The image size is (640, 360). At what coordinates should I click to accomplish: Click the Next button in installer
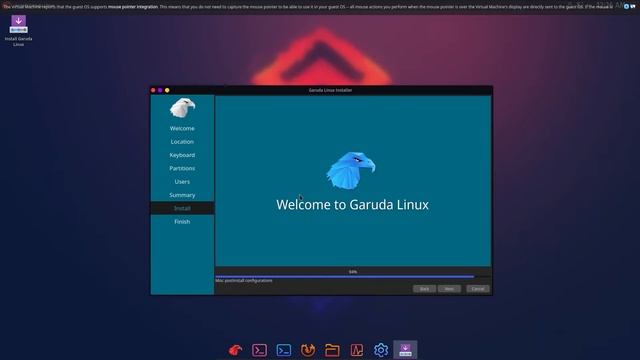click(449, 289)
